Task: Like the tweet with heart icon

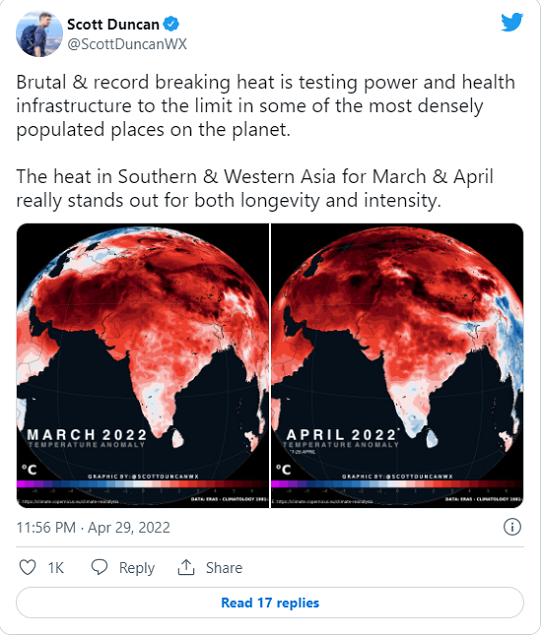Action: tap(28, 567)
